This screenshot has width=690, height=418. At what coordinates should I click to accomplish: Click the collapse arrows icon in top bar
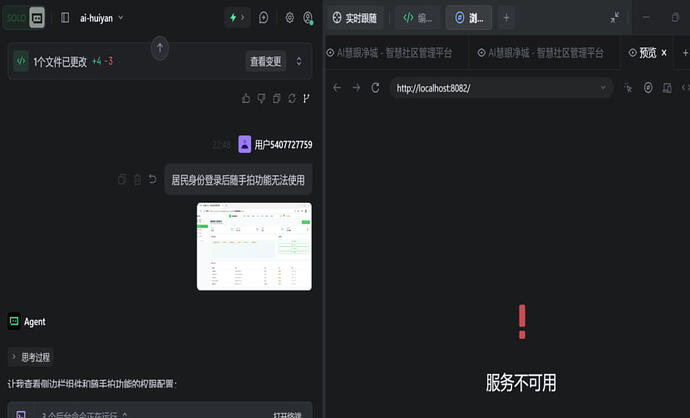(x=615, y=18)
